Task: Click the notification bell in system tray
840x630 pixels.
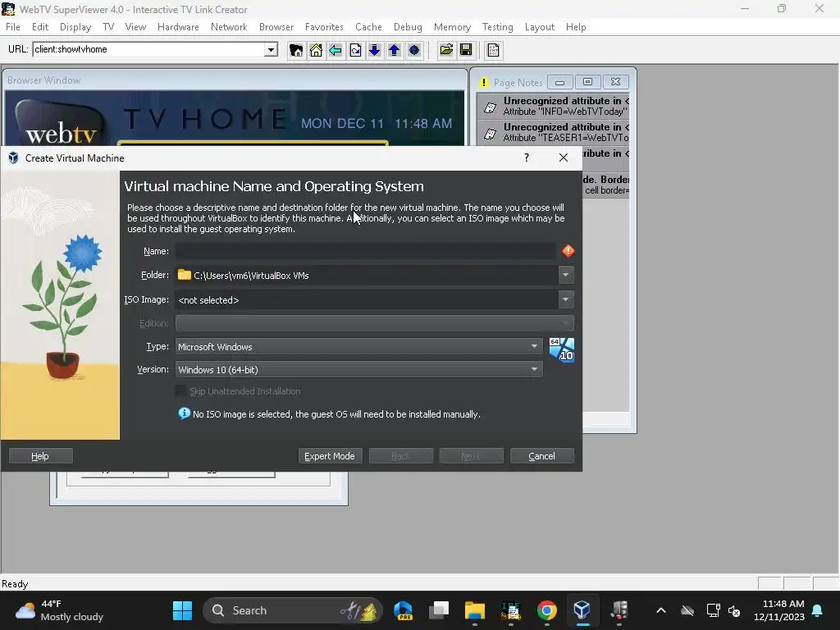Action: [818, 610]
